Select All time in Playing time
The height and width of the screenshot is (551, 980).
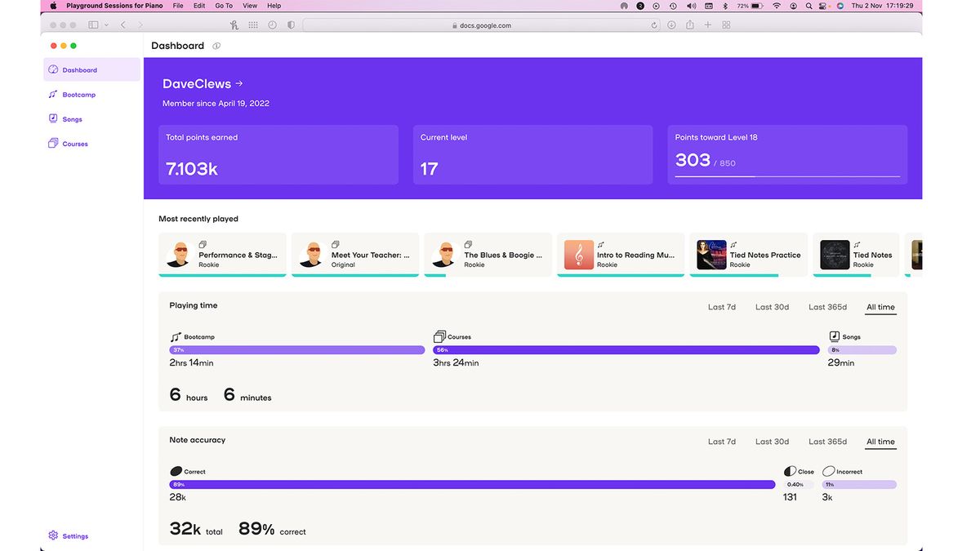[x=880, y=307]
